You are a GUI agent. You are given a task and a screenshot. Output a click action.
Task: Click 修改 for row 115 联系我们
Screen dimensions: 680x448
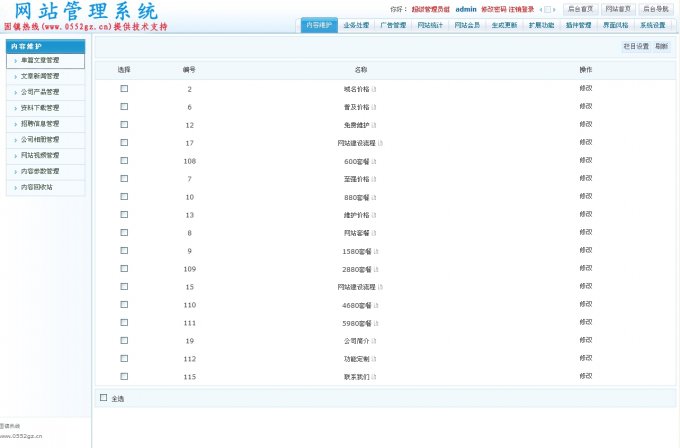pos(585,376)
